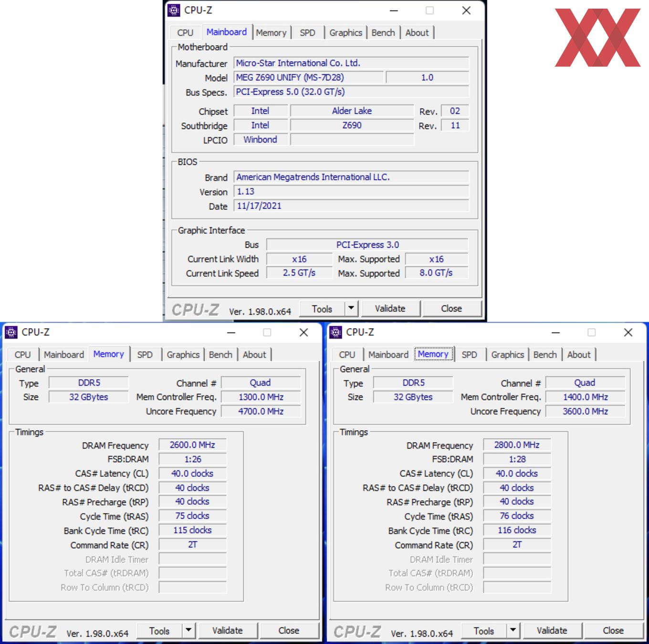This screenshot has width=649, height=644.
Task: Click Tools button in bottom-right window
Action: click(x=484, y=631)
